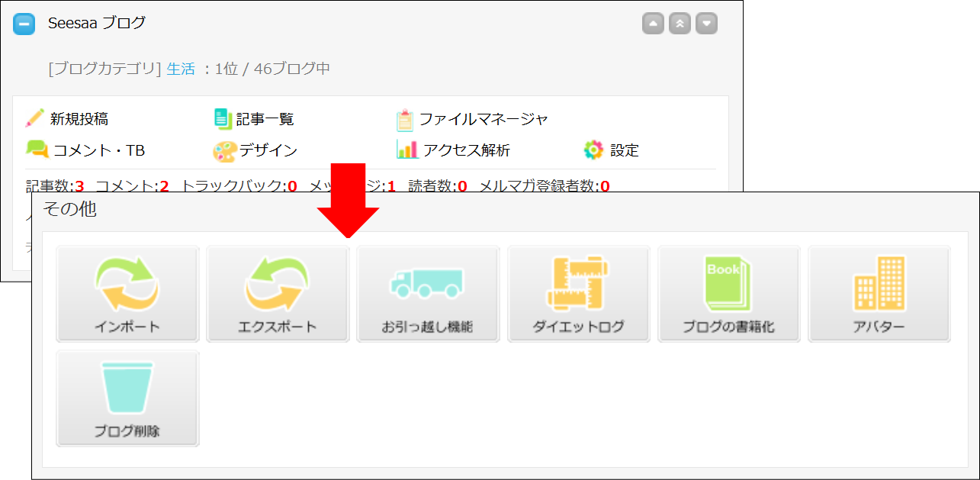Image resolution: width=980 pixels, height=480 pixels.
Task: Click the 生活 blog category link
Action: (x=181, y=69)
